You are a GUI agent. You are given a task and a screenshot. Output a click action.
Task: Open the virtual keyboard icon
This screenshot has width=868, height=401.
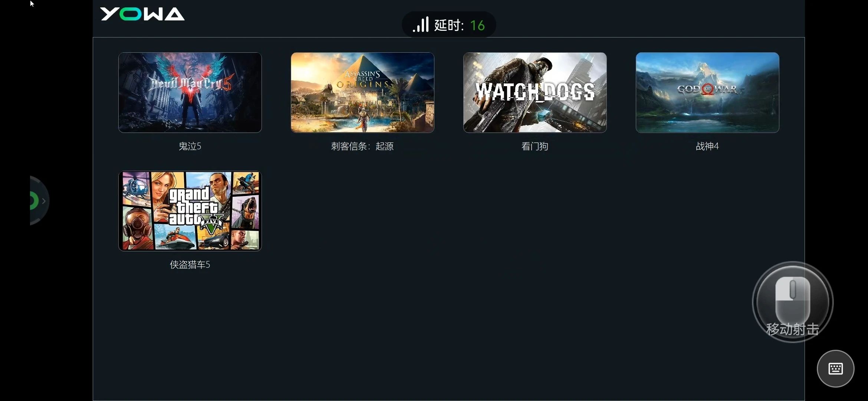835,369
